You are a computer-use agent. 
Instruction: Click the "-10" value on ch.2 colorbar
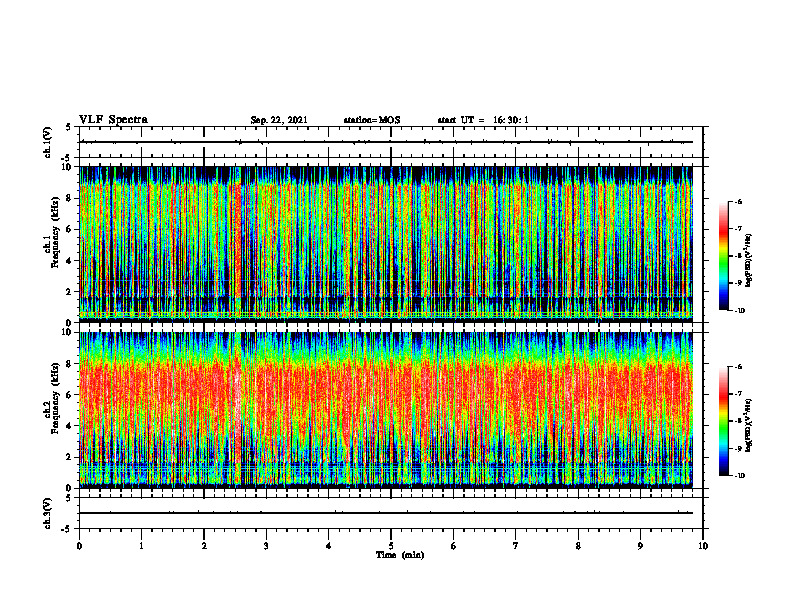[739, 476]
